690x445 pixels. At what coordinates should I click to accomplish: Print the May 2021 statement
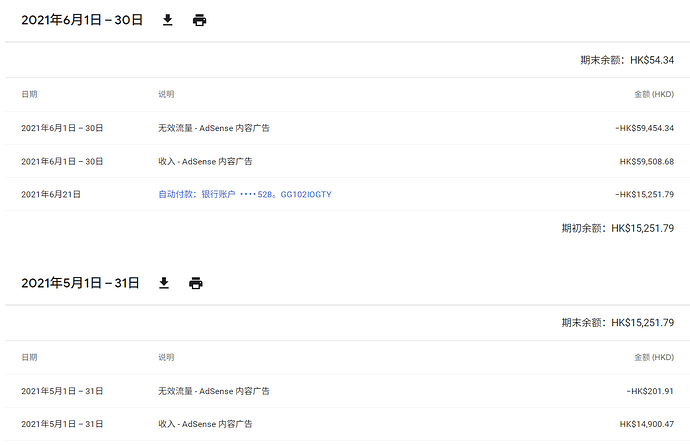196,283
